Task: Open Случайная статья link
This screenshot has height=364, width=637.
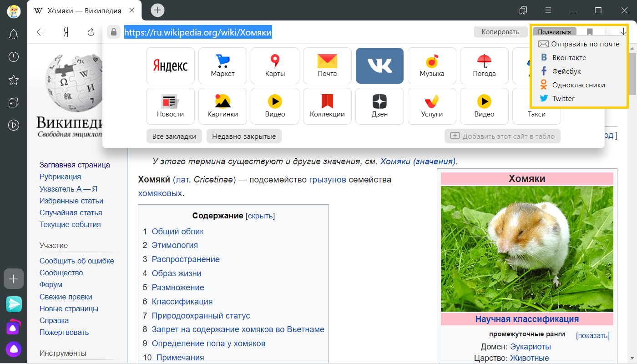Action: pos(71,212)
